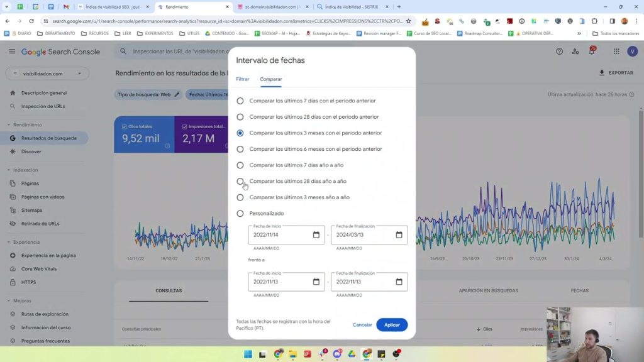
Task: Open File Explorer in the taskbar
Action: [x=292, y=354]
